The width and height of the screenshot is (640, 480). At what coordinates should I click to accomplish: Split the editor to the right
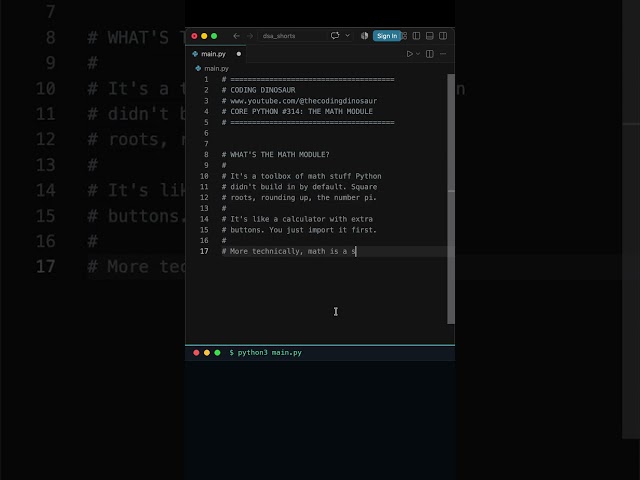(430, 54)
